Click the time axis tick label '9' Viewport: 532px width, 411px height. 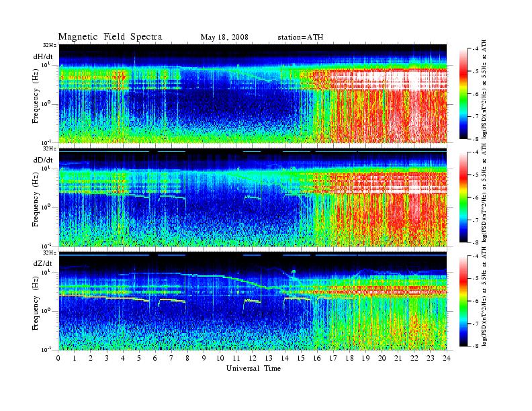click(x=204, y=358)
